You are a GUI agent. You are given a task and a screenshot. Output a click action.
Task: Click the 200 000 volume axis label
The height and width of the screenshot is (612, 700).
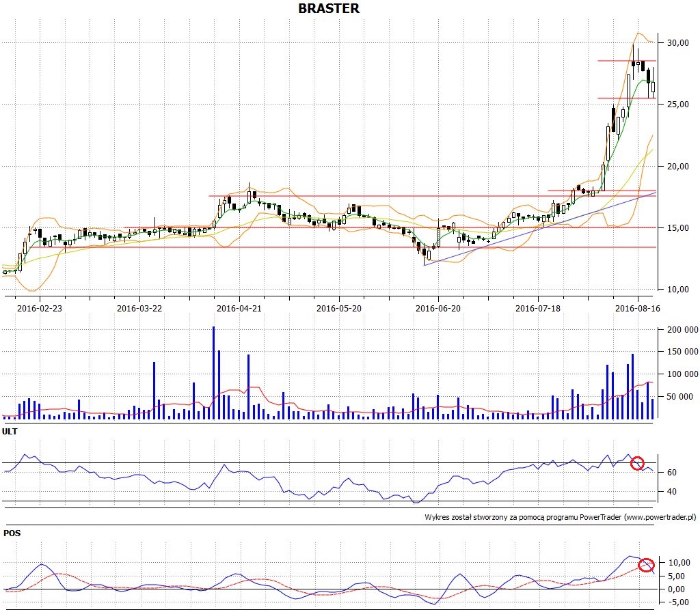point(683,330)
